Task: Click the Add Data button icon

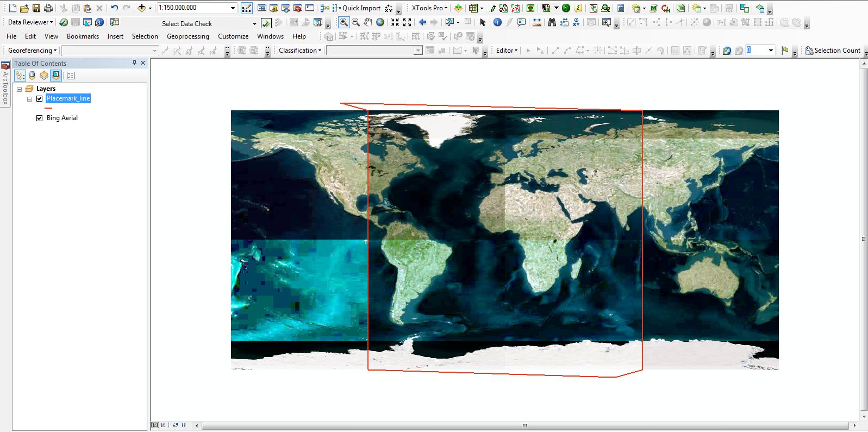Action: 142,8
